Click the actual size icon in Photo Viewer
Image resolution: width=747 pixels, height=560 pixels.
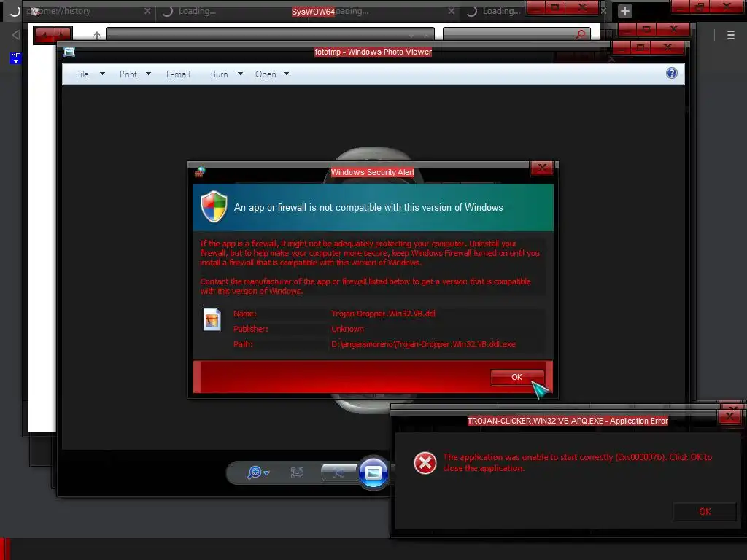298,472
